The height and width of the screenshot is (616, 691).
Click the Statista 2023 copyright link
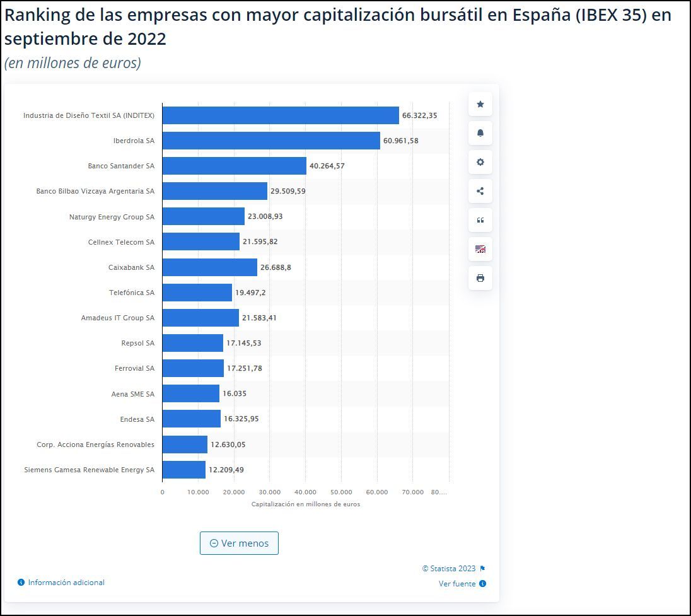pyautogui.click(x=449, y=569)
